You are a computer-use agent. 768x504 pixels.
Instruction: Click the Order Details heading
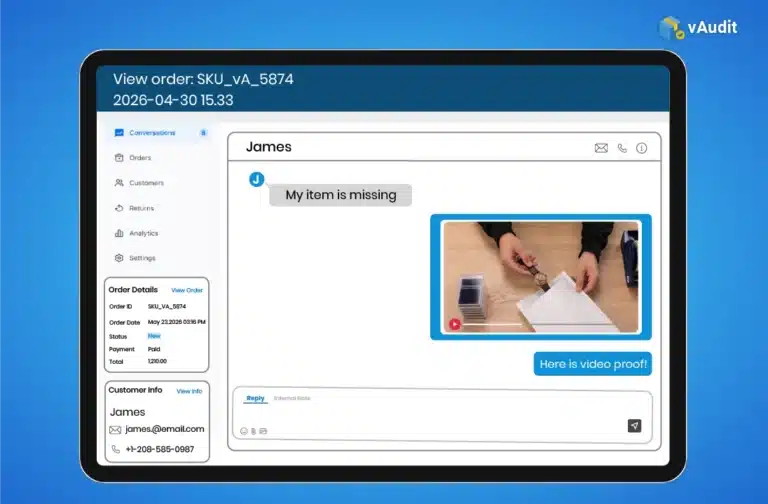click(133, 289)
